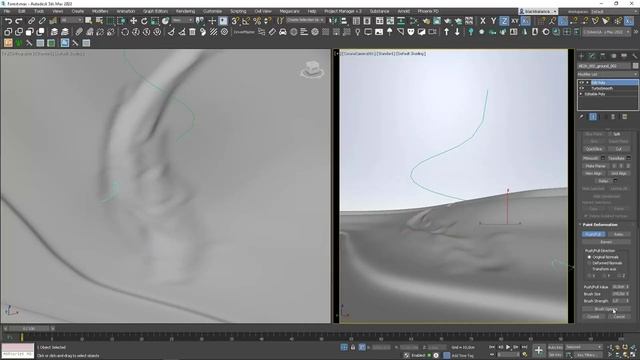Restrict transform to XY plane

click(x=515, y=21)
